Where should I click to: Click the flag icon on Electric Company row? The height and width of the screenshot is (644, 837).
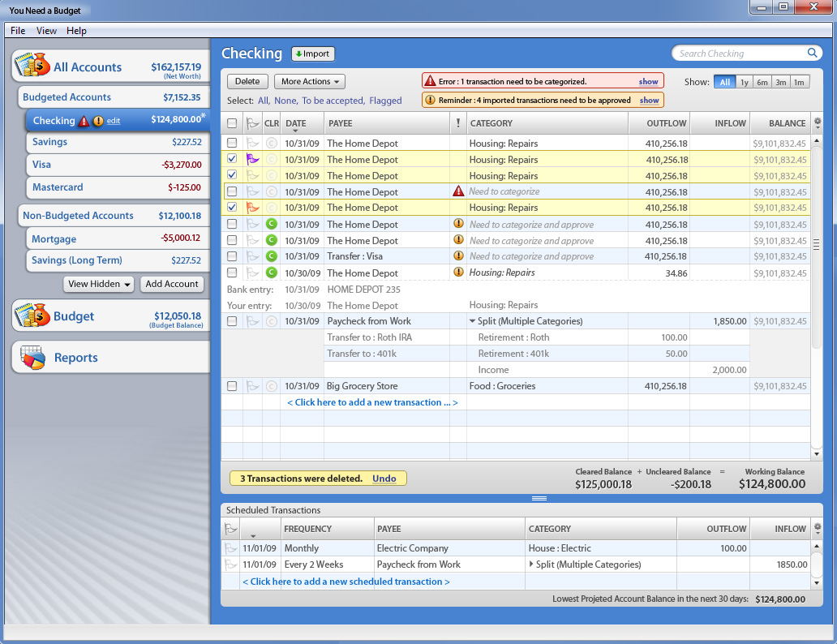click(x=230, y=547)
